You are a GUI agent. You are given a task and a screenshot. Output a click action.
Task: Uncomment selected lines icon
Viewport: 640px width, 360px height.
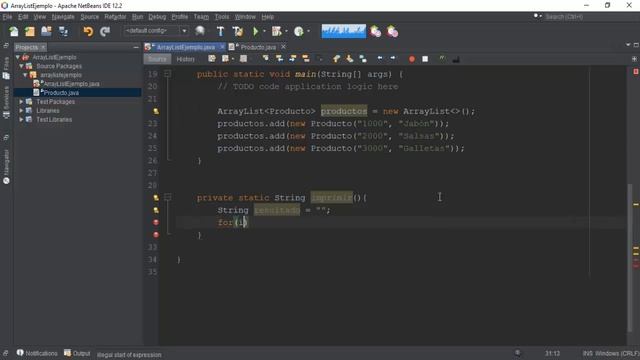(456, 59)
